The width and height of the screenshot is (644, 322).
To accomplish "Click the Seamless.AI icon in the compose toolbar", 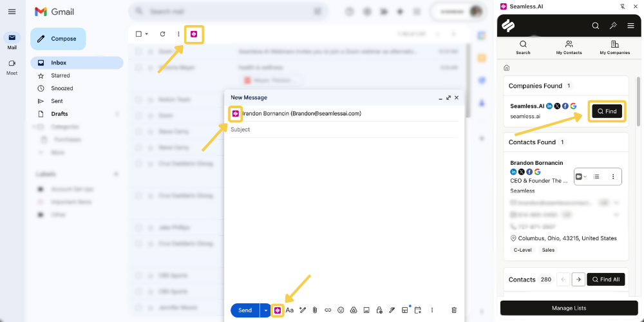I will point(278,310).
